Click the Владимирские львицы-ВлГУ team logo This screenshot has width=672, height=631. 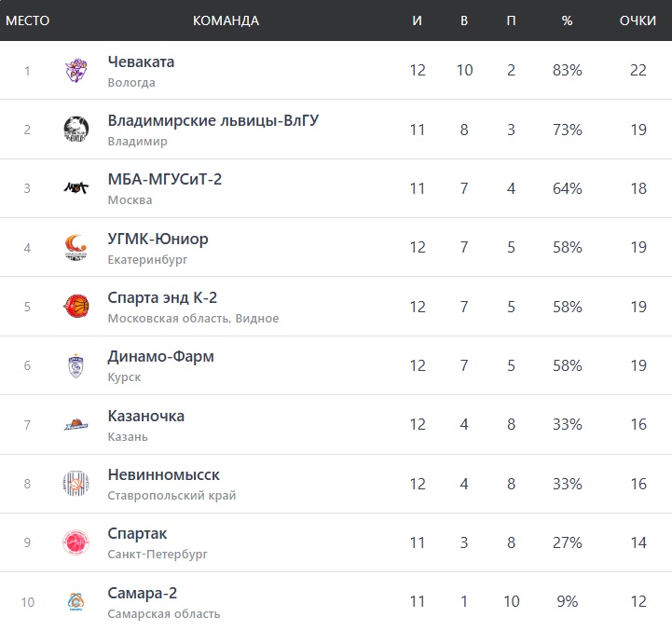(x=76, y=130)
